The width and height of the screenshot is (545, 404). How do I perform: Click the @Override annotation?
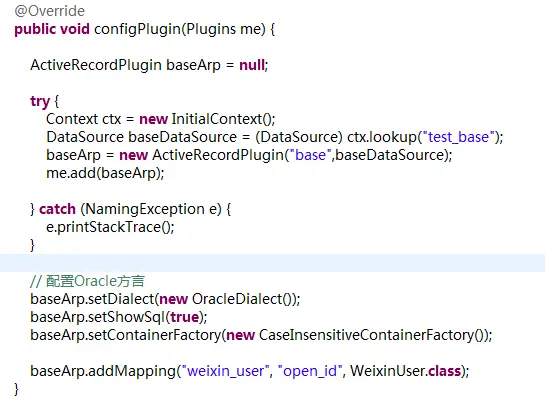(x=49, y=11)
